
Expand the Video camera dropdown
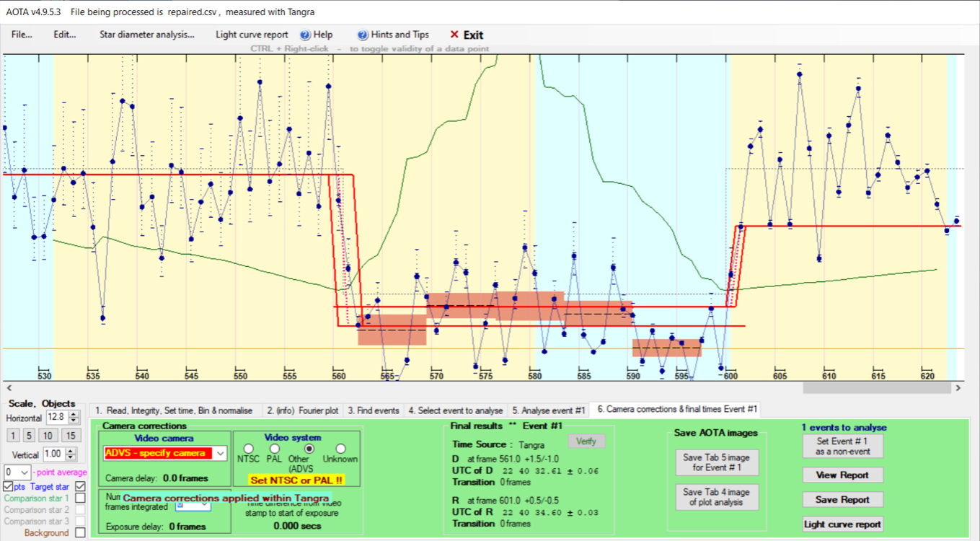(x=221, y=453)
